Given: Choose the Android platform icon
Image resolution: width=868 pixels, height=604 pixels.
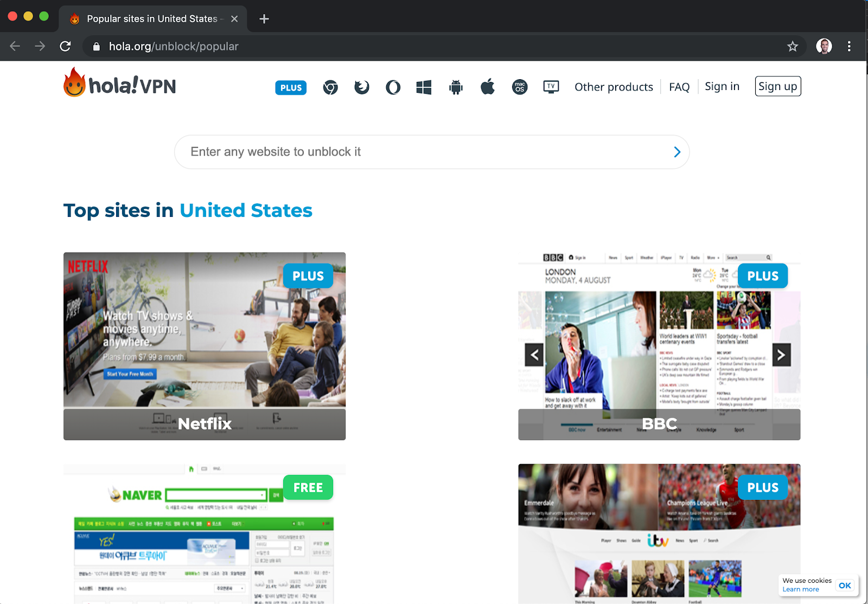Looking at the screenshot, I should [456, 87].
